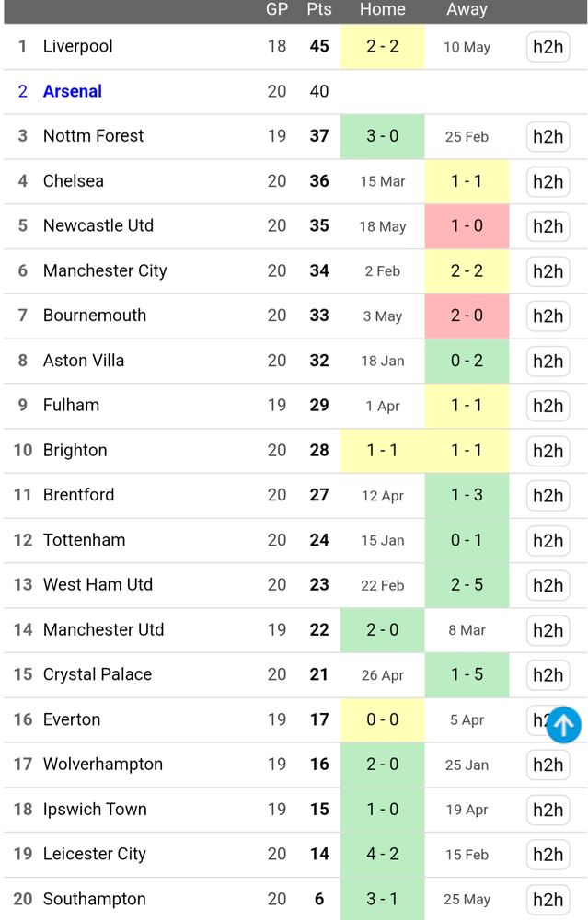Image resolution: width=588 pixels, height=920 pixels.
Task: Sort table by Pts column header
Action: tap(319, 9)
